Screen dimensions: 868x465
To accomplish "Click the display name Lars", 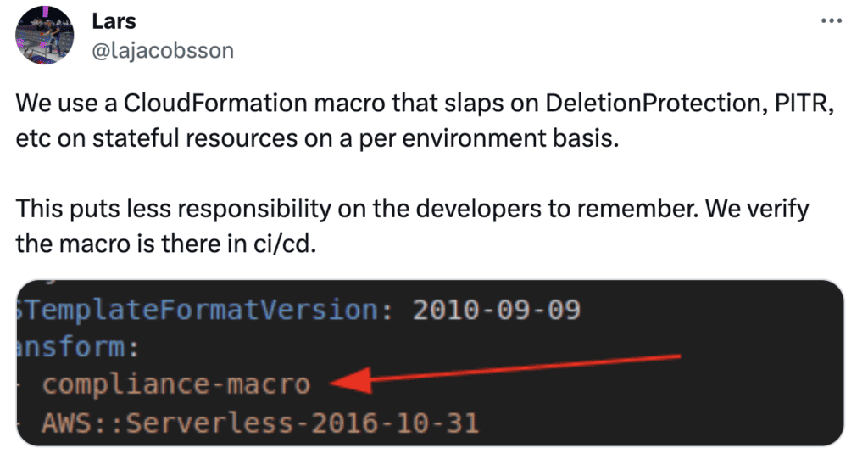I will pyautogui.click(x=113, y=21).
